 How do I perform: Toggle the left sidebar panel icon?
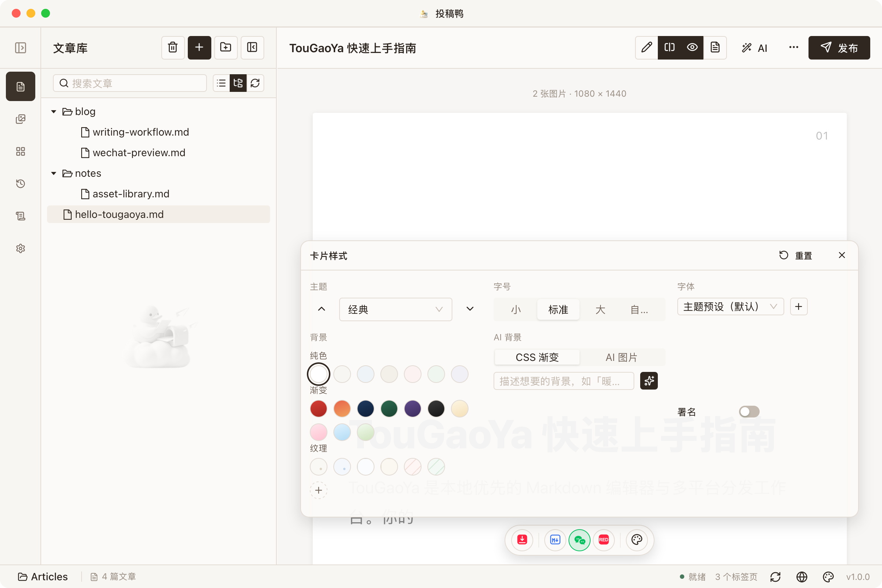pos(21,48)
